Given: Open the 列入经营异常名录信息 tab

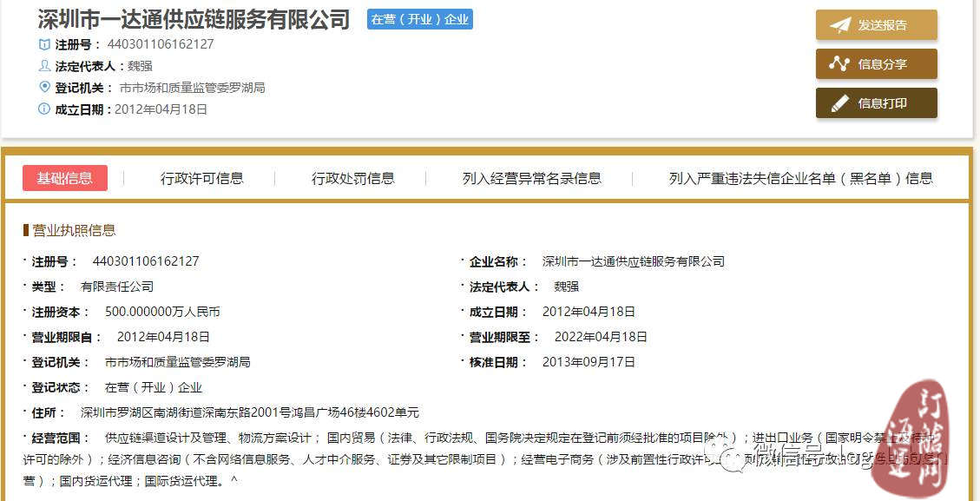Looking at the screenshot, I should point(532,178).
